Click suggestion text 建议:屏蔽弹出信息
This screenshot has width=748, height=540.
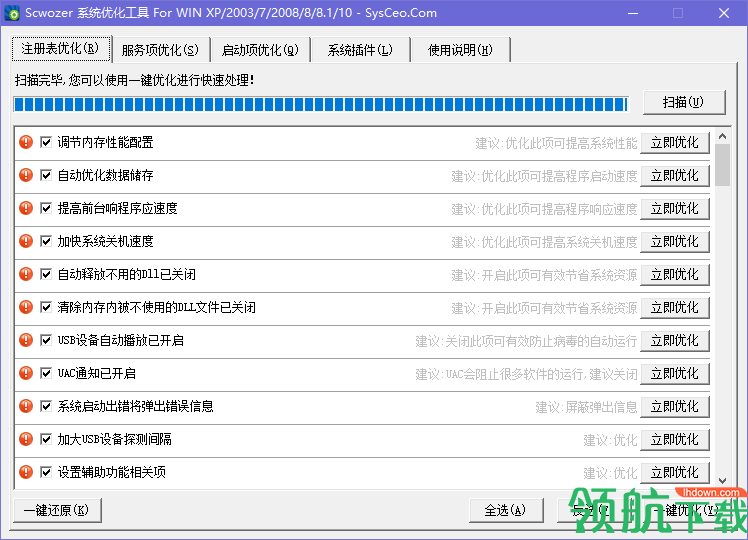586,407
